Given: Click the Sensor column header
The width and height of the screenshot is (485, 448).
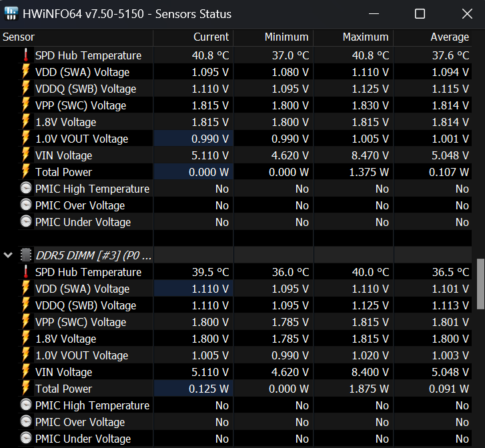Looking at the screenshot, I should 19,37.
